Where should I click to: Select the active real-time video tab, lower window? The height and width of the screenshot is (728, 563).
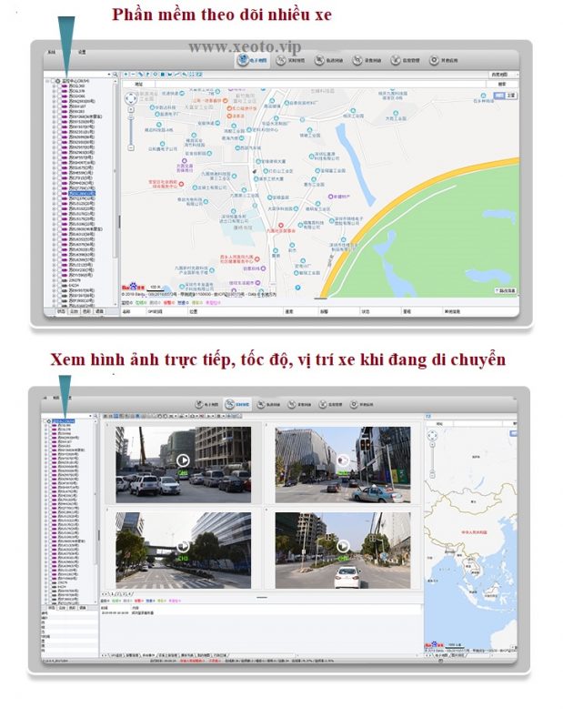237,404
